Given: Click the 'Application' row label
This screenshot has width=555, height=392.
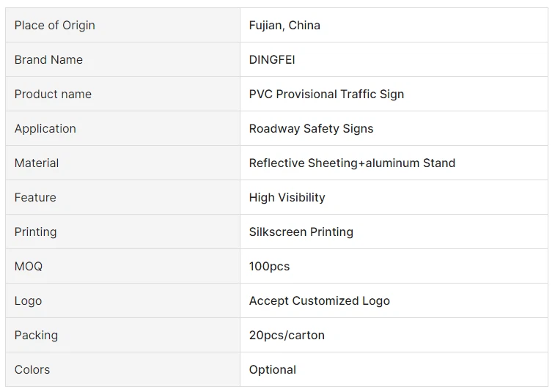Looking at the screenshot, I should tap(45, 129).
